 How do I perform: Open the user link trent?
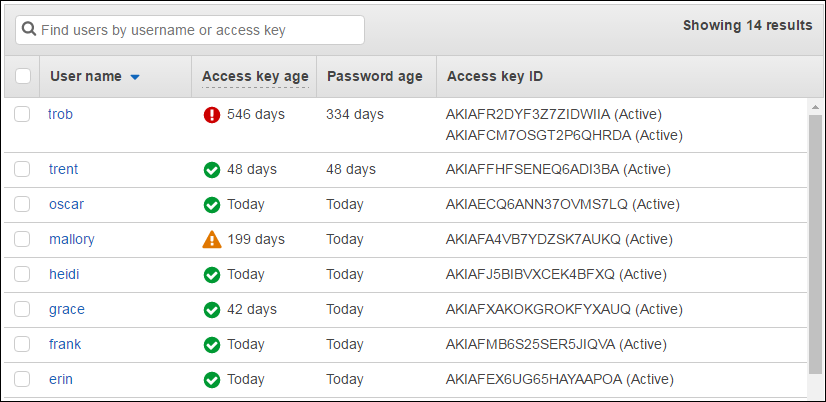(63, 170)
